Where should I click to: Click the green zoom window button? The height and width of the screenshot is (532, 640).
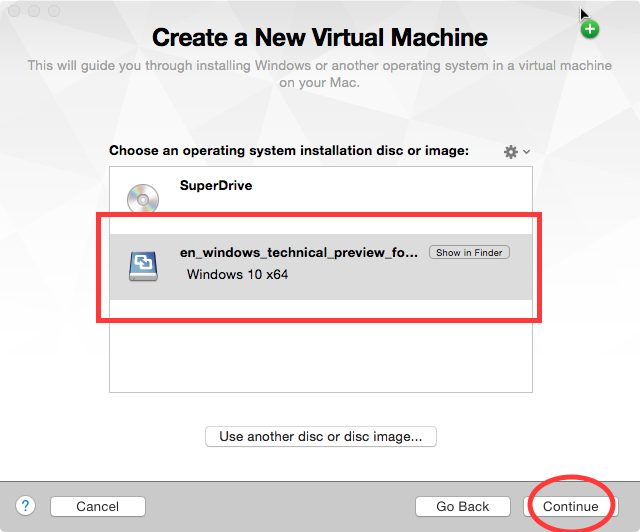54,11
